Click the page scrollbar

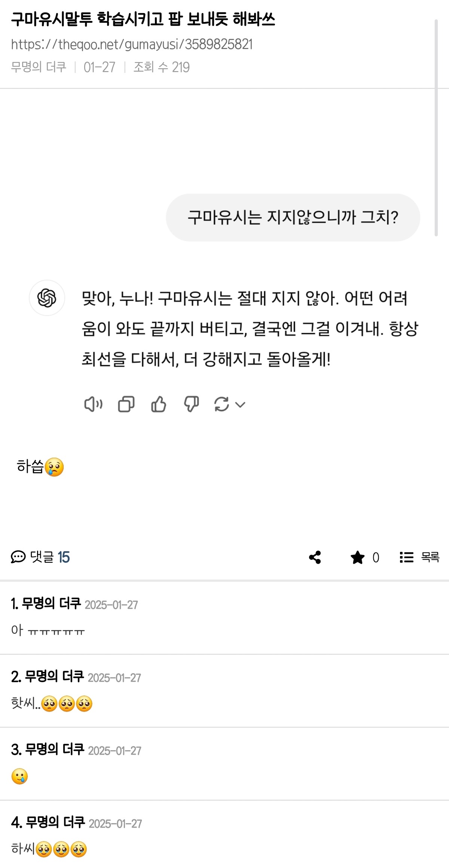pos(436,127)
